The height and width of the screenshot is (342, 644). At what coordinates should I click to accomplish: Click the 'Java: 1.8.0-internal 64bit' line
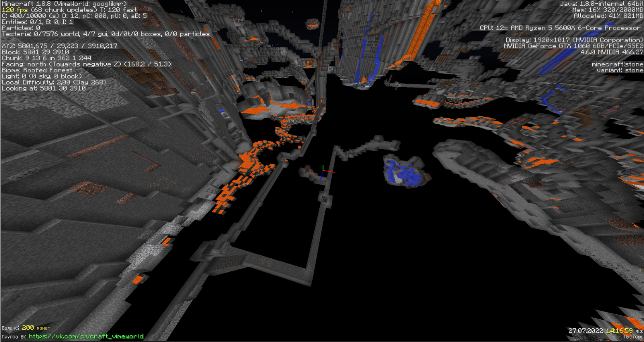(x=601, y=4)
